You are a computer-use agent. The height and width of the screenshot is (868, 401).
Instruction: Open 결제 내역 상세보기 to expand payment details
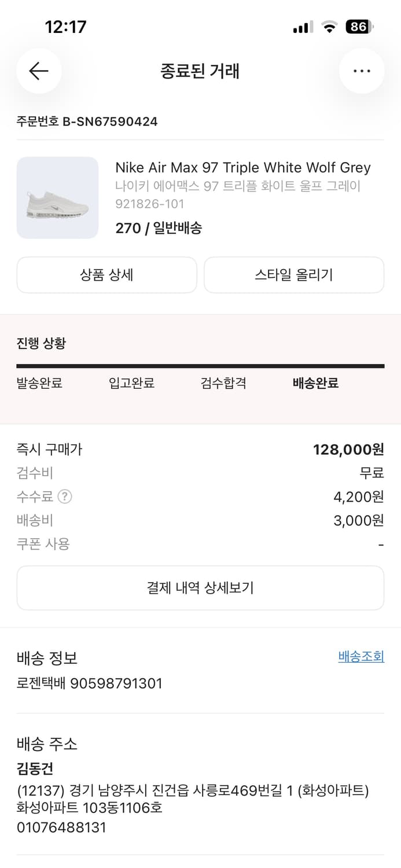[200, 588]
